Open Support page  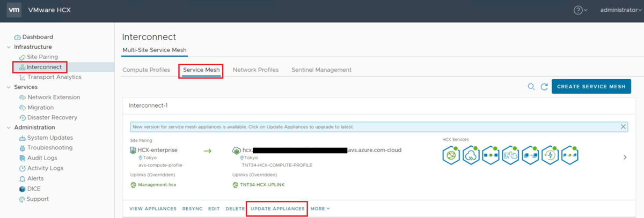[x=38, y=199]
